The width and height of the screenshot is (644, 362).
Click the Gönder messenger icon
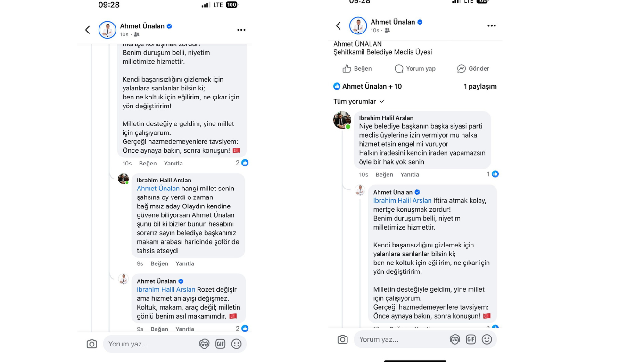point(462,69)
